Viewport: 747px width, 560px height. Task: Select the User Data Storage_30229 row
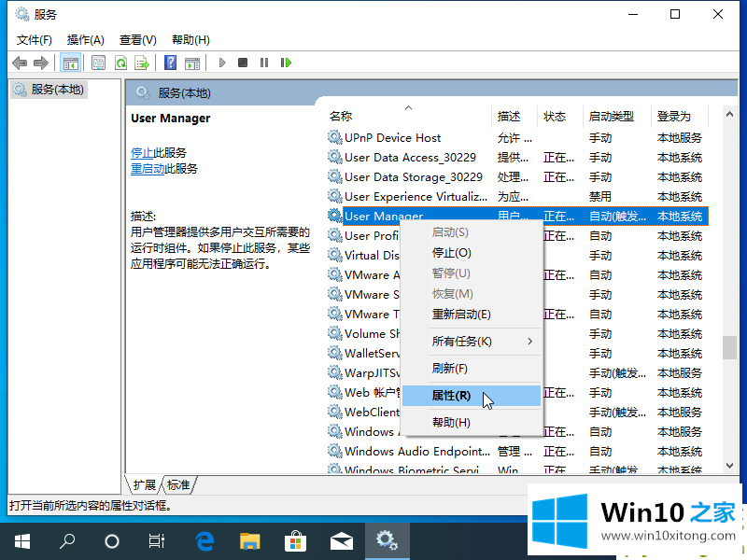518,177
